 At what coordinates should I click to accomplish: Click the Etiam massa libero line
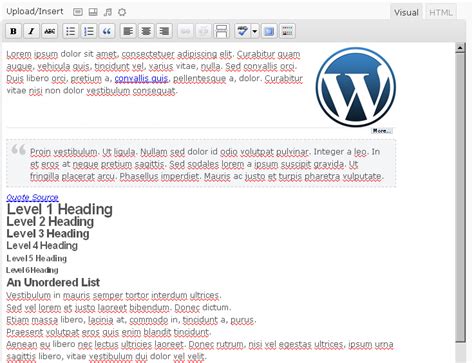[131, 320]
